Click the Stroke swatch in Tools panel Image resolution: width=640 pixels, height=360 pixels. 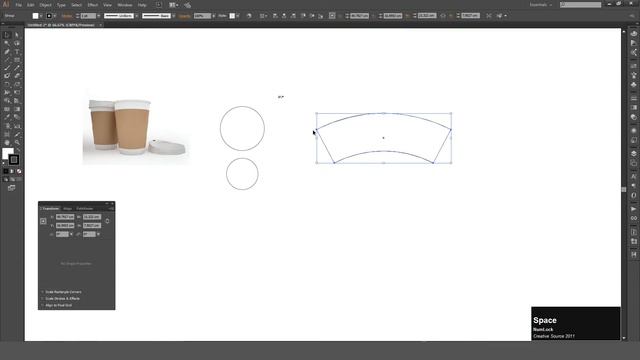pyautogui.click(x=14, y=160)
